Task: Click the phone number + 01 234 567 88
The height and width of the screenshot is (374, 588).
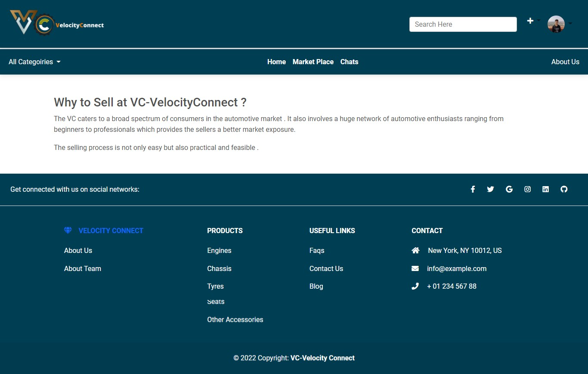Action: [x=452, y=286]
